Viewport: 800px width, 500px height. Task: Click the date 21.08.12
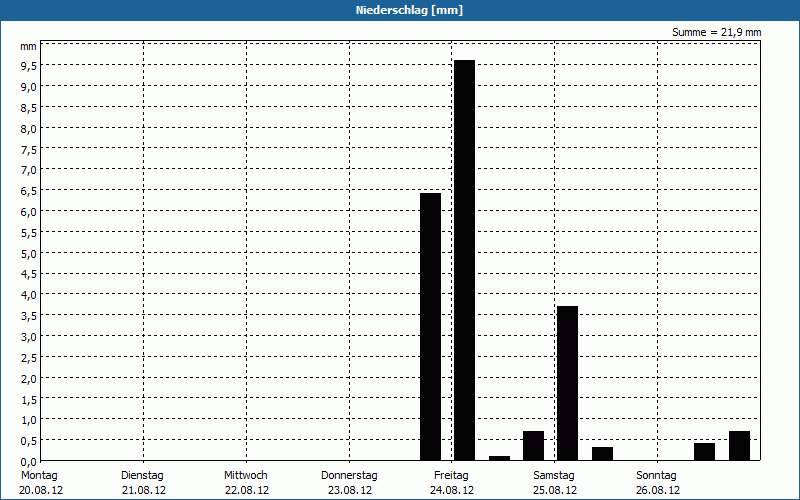coord(144,490)
